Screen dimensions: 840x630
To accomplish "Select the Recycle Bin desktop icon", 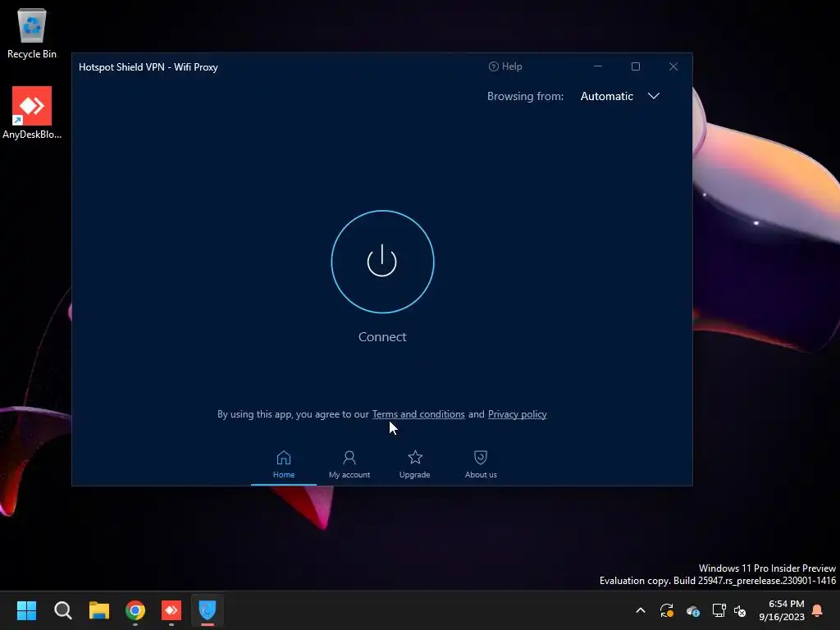I will (32, 33).
